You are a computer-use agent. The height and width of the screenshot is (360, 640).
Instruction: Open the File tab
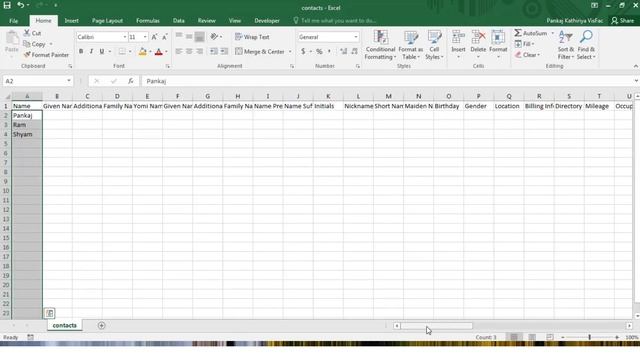point(13,20)
